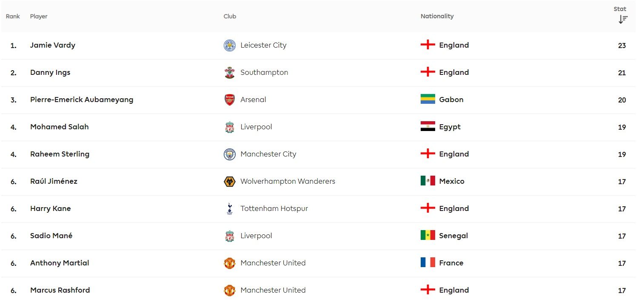This screenshot has height=302, width=644.
Task: Go to Harry Kane's player page
Action: pyautogui.click(x=51, y=208)
